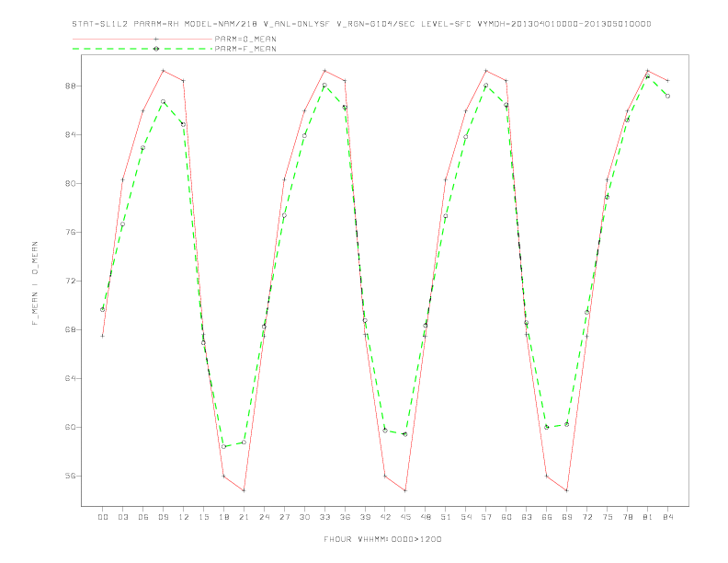Click x-axis tick label 24

click(264, 517)
